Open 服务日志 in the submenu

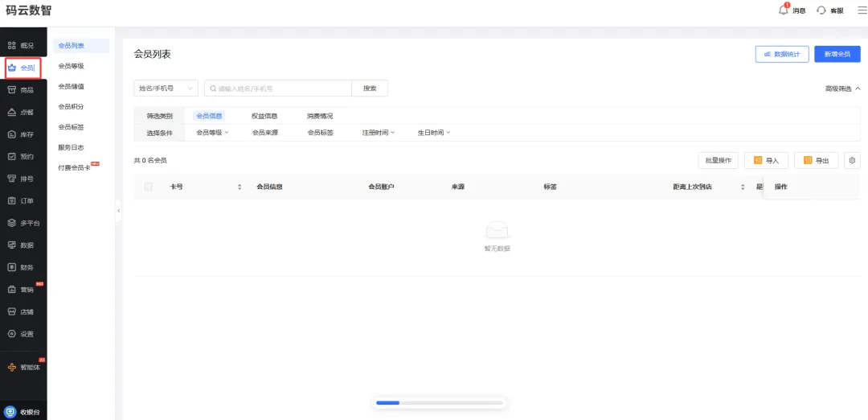(x=71, y=147)
